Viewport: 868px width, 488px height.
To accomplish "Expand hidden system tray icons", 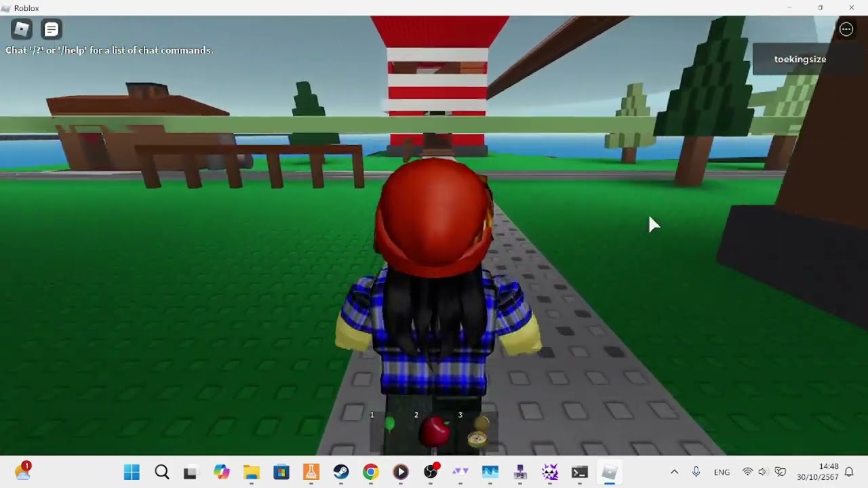I will click(674, 472).
